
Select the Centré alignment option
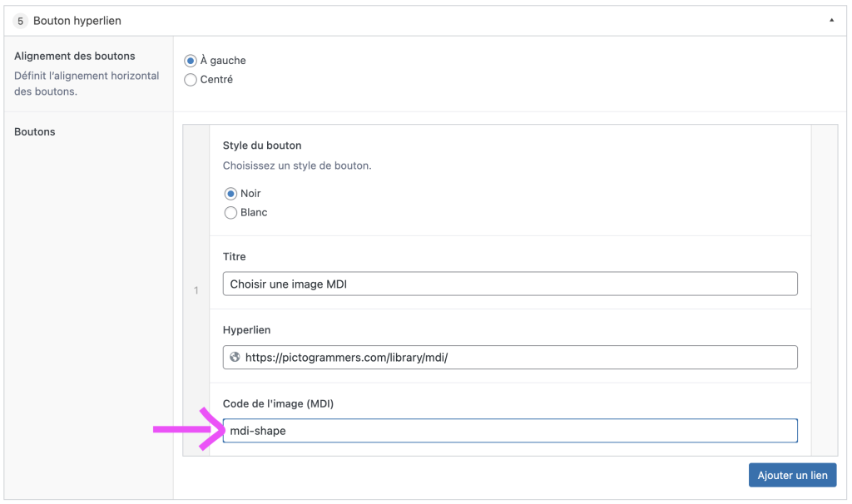[x=191, y=80]
